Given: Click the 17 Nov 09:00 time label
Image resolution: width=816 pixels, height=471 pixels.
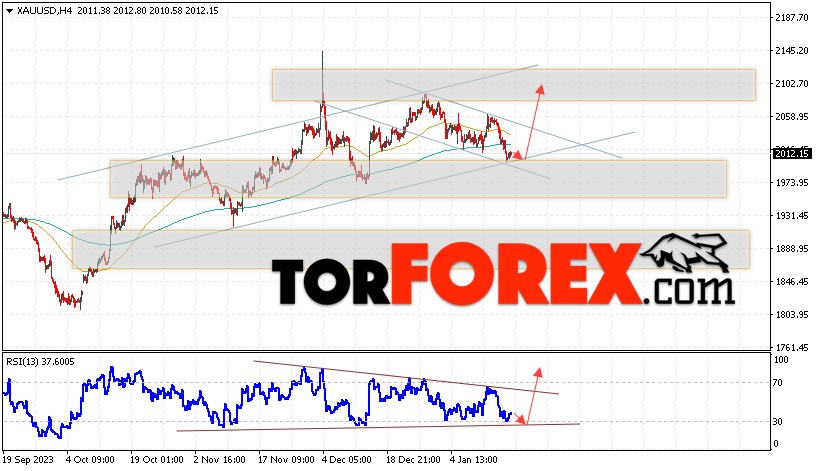Looking at the screenshot, I should point(286,460).
